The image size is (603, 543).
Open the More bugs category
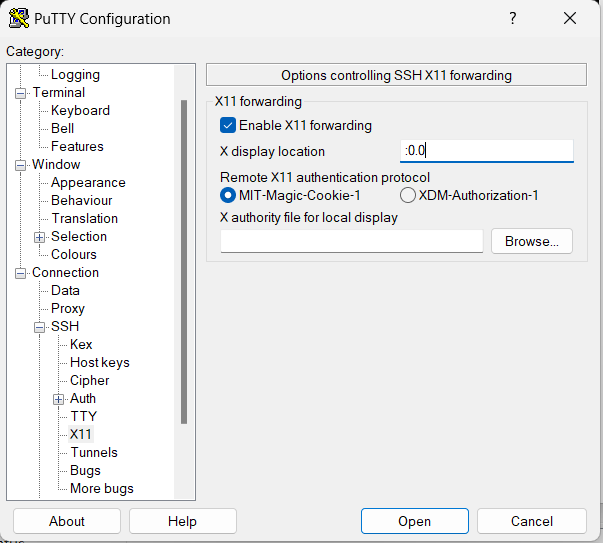(x=102, y=489)
